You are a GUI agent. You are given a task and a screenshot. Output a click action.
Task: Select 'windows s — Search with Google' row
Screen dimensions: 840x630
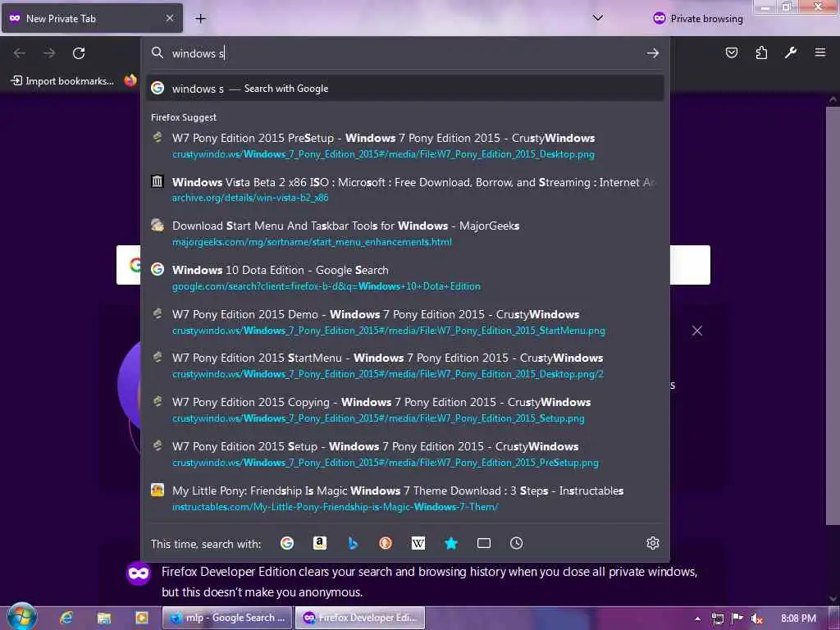(405, 89)
